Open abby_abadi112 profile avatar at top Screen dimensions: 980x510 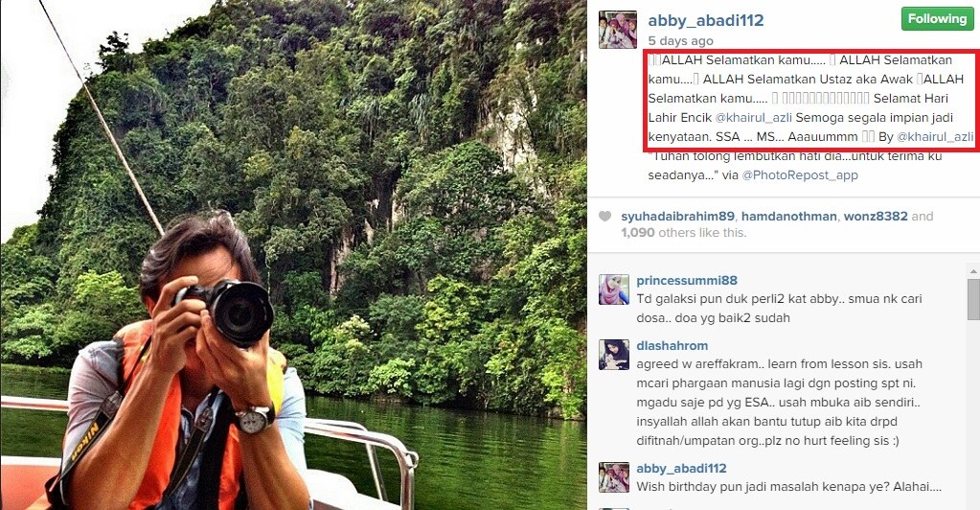618,30
